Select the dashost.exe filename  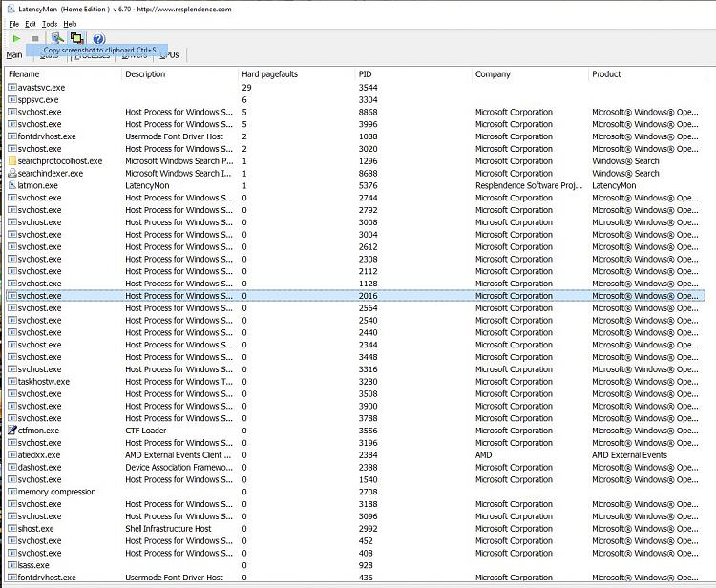pos(39,467)
